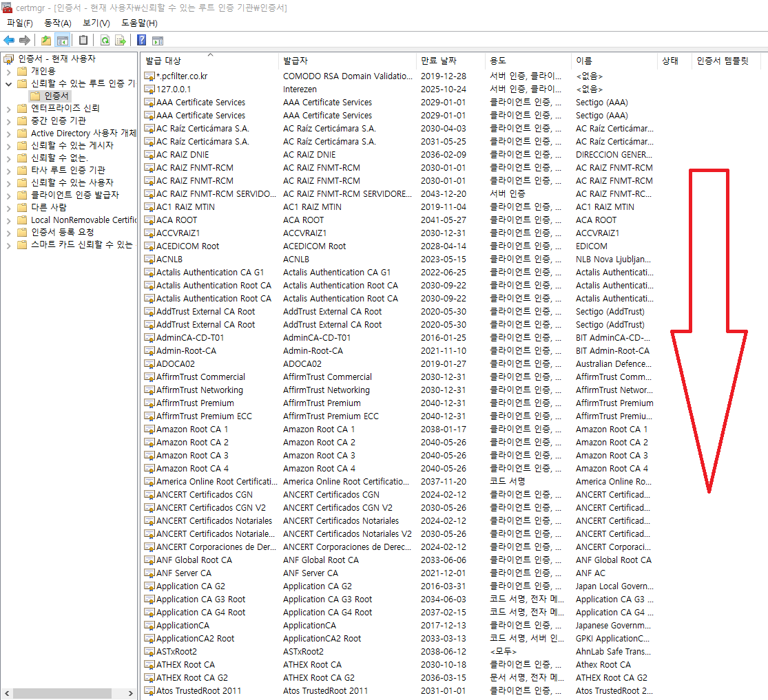The image size is (768, 700).
Task: Expand the 신뢰할 수 있는 게시자 node
Action: click(8, 146)
